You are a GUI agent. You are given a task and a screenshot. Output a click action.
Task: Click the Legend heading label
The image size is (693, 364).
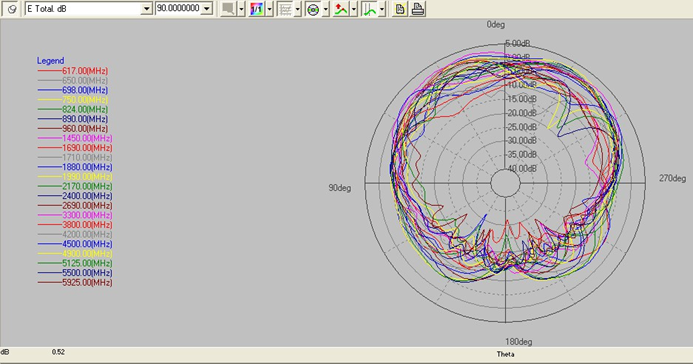coord(50,61)
